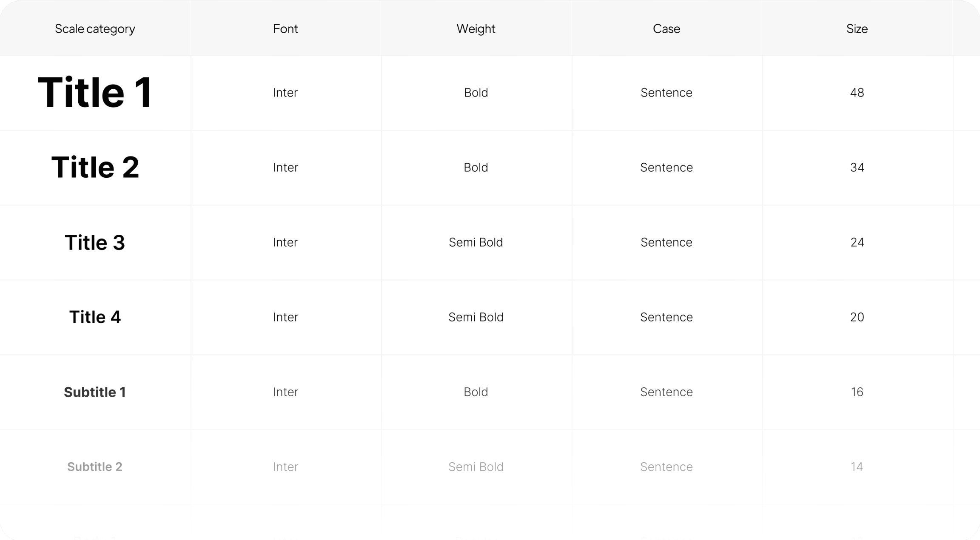Click the size 16 cell
This screenshot has height=540, width=980.
tap(857, 392)
